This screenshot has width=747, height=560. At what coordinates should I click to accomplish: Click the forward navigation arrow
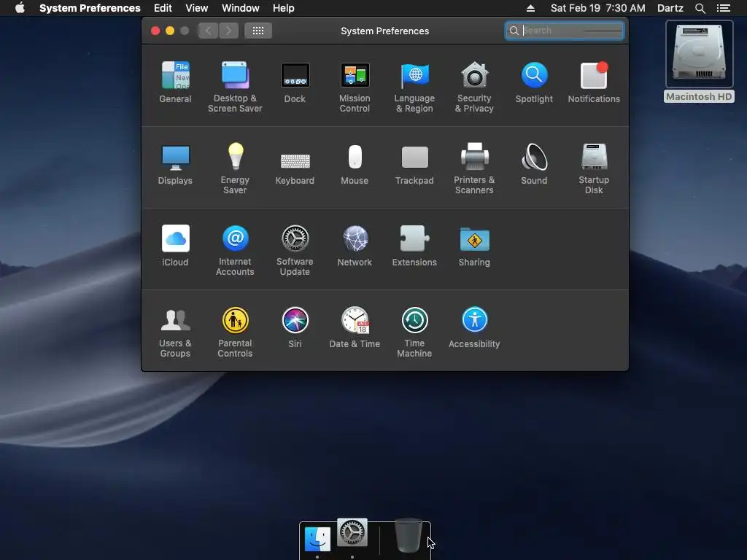click(x=228, y=31)
